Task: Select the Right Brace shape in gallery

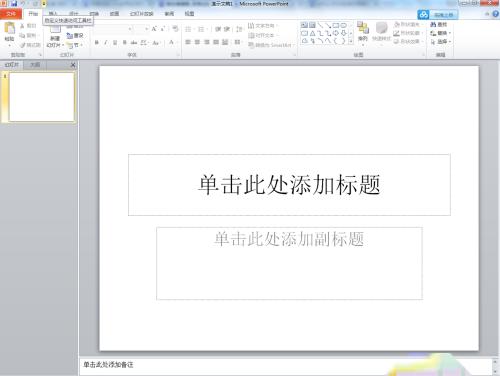Action: click(x=344, y=41)
